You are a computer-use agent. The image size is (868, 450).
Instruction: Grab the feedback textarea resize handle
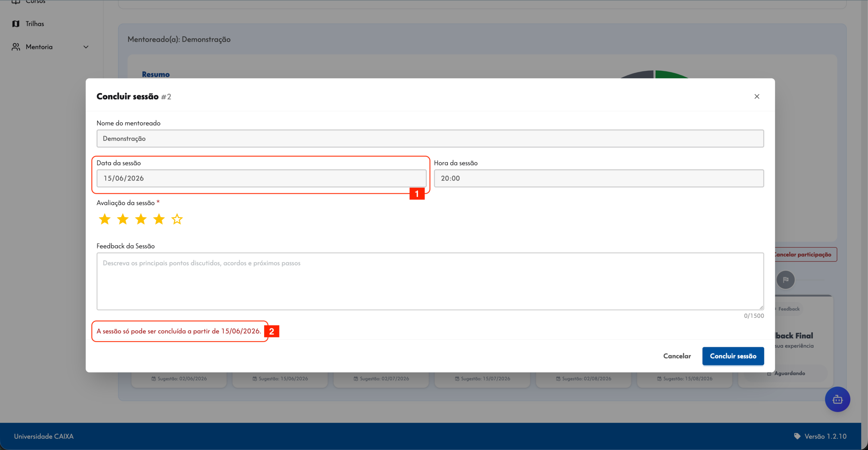(761, 307)
